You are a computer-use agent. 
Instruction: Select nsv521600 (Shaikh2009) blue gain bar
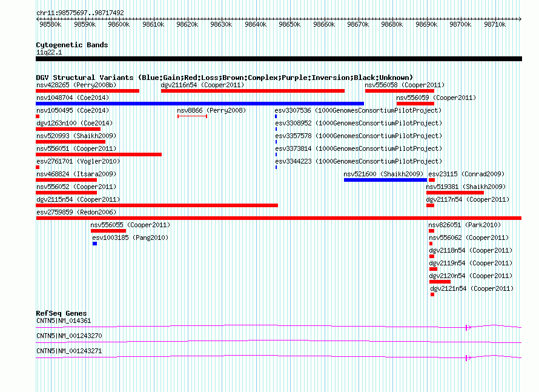click(x=385, y=180)
